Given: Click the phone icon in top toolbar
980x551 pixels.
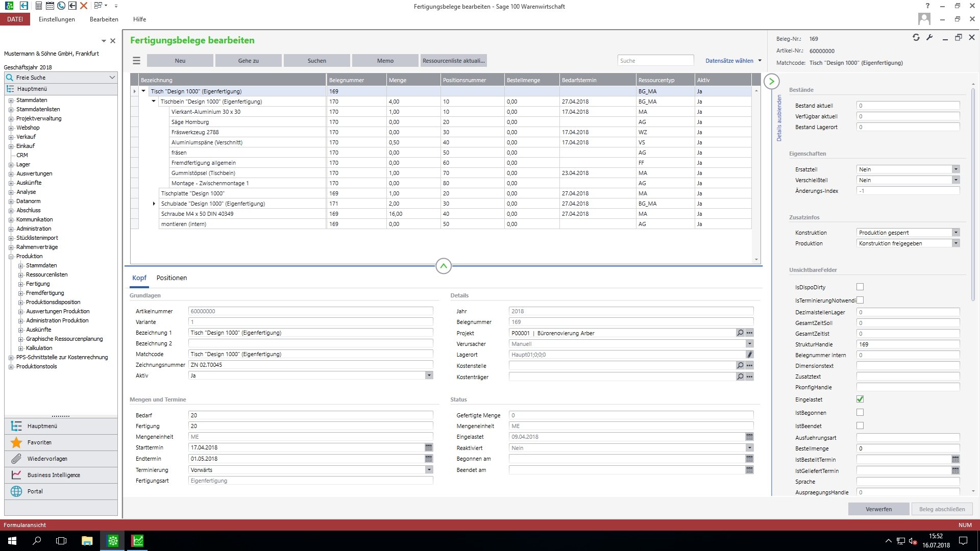Looking at the screenshot, I should coord(61,6).
